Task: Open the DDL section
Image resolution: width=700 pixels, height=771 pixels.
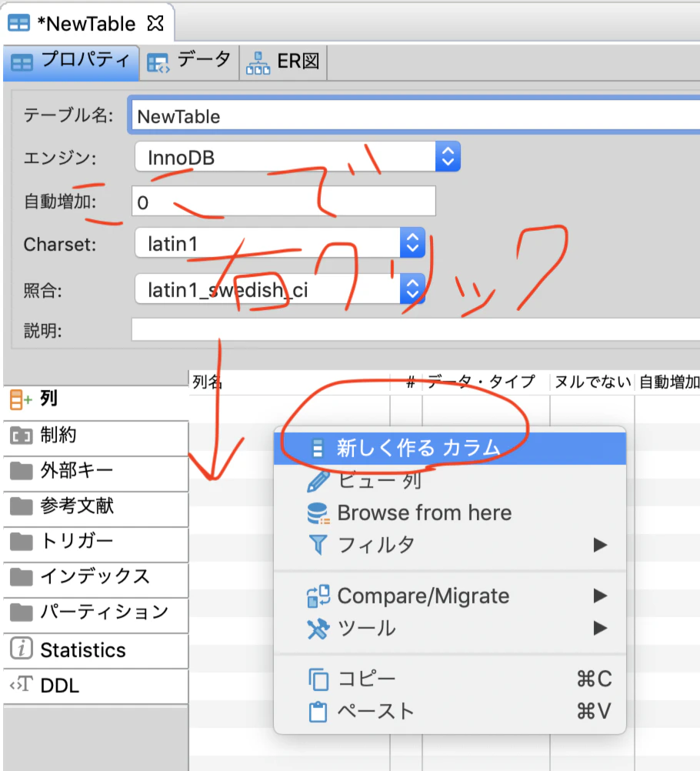Action: (96, 686)
